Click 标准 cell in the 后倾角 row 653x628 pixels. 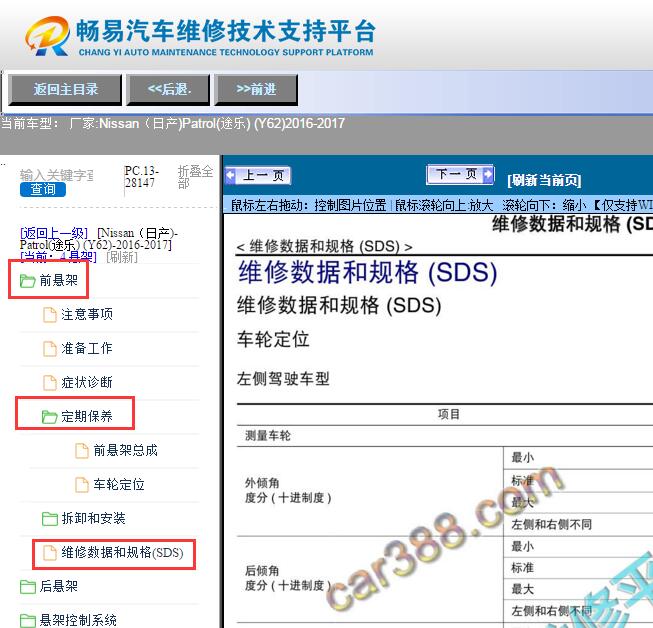click(578, 568)
